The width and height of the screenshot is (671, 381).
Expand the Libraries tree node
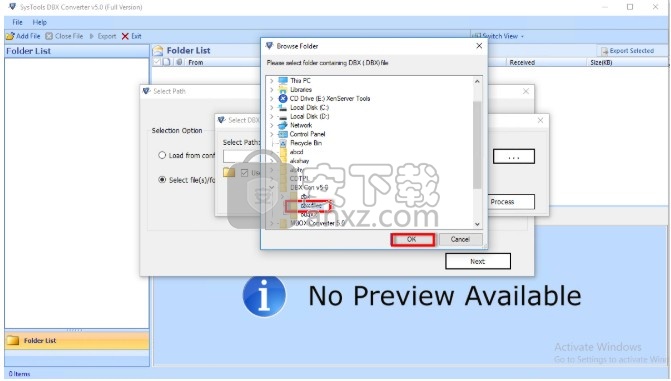[271, 89]
